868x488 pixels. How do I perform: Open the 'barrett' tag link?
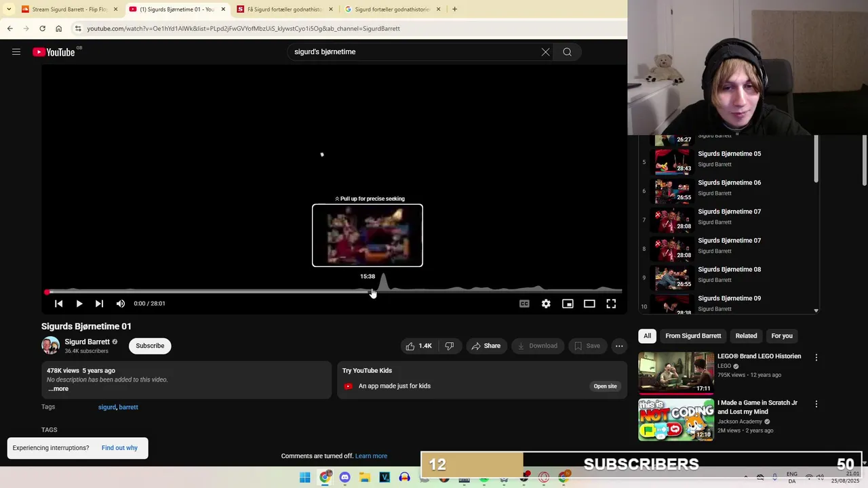(x=128, y=407)
